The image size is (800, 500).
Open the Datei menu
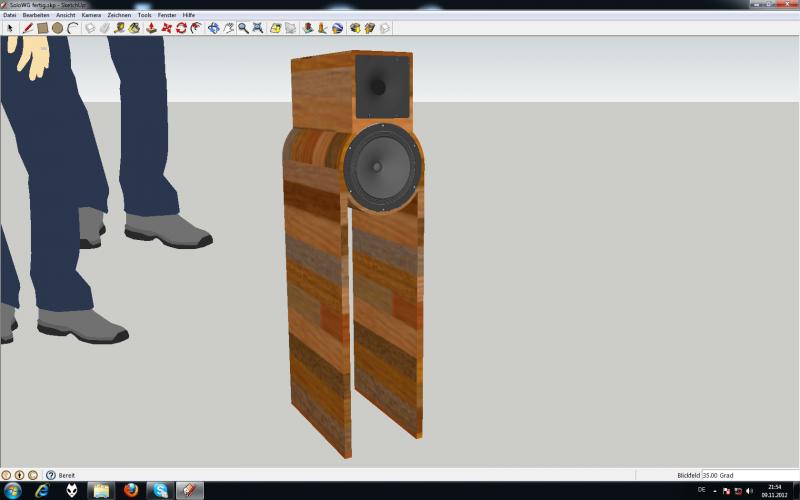coord(9,16)
